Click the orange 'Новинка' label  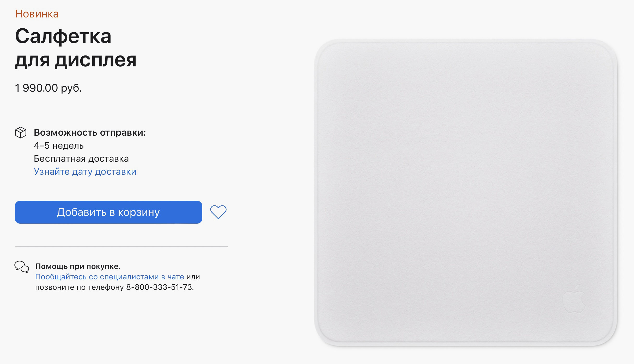click(x=37, y=14)
